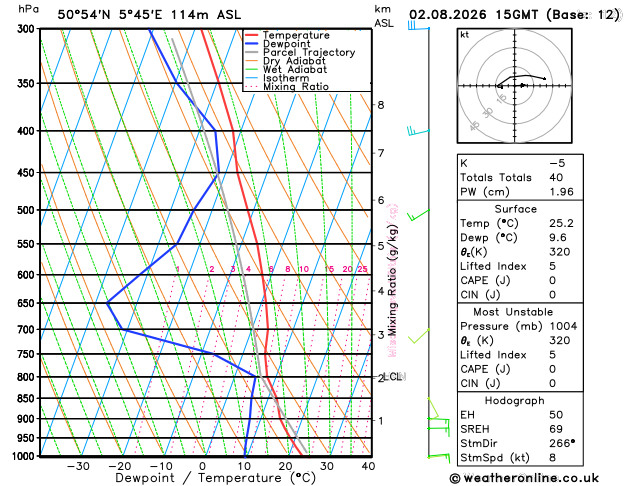
Task: Click the "Most Unstable" section heading
Action: (513, 312)
